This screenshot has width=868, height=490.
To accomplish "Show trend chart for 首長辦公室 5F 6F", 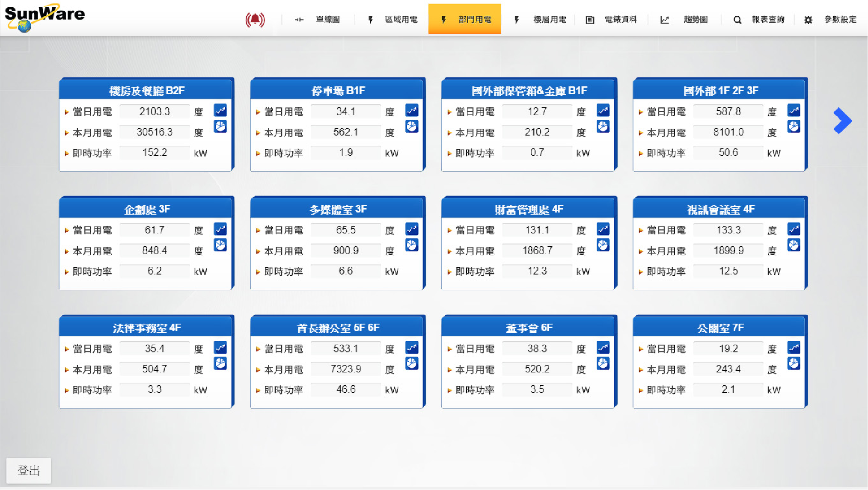I will pos(412,348).
